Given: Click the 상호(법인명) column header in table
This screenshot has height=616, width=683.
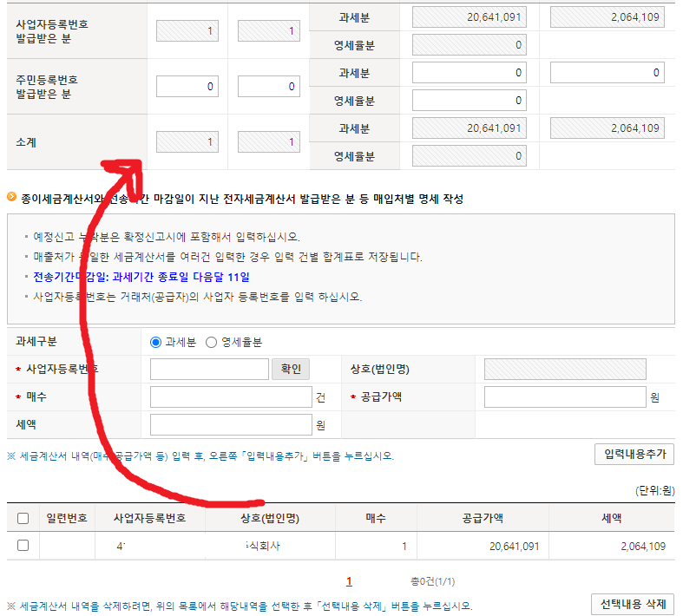Looking at the screenshot, I should click(x=269, y=519).
